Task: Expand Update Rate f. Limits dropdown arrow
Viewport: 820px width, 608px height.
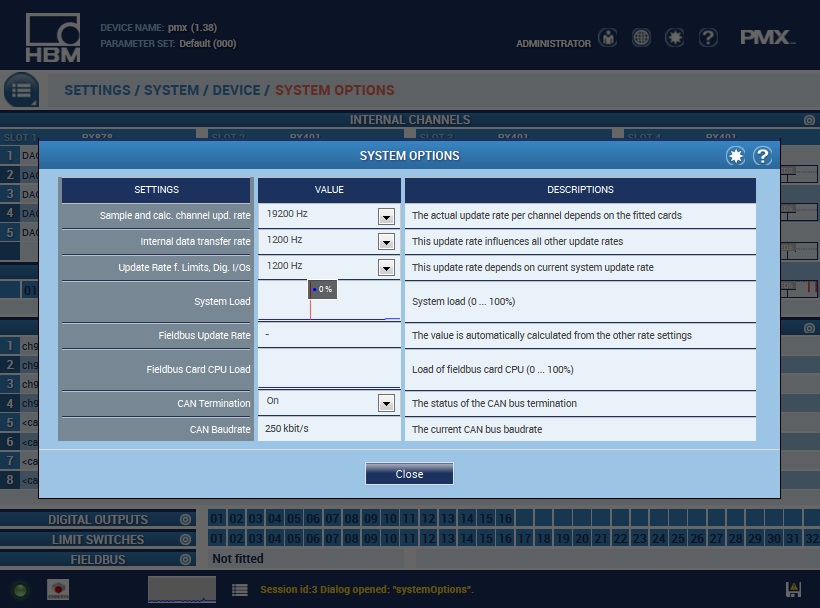Action: point(386,268)
